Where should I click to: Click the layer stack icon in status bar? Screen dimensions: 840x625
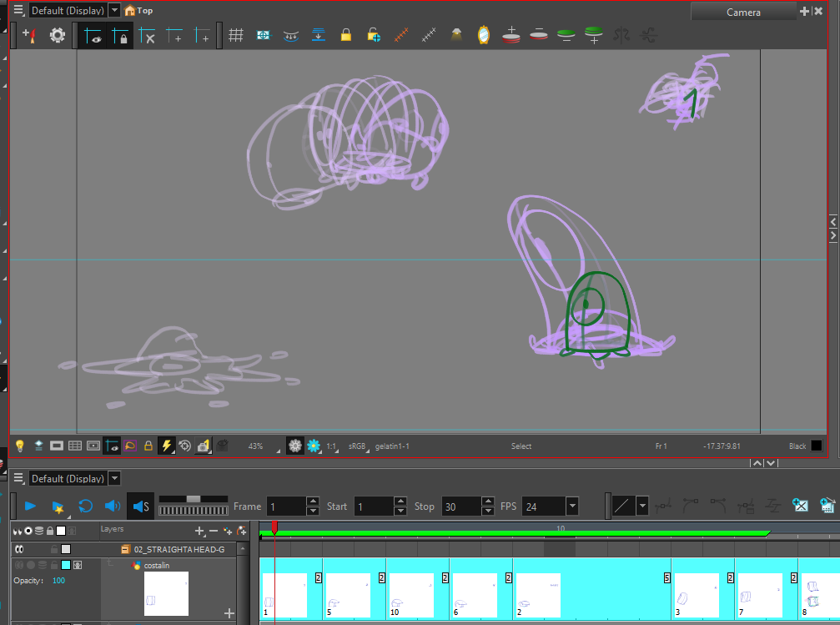[x=38, y=446]
